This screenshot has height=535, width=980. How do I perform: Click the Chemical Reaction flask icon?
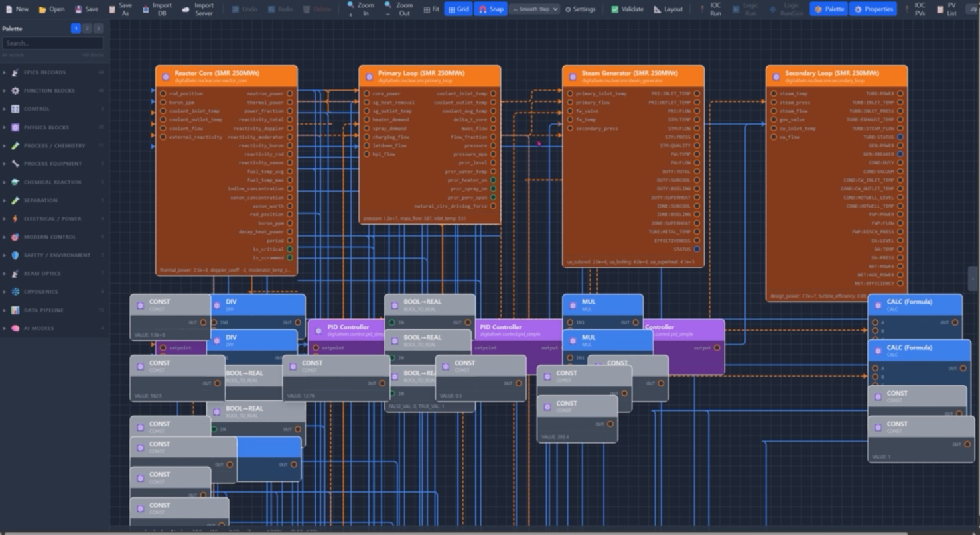[x=15, y=182]
